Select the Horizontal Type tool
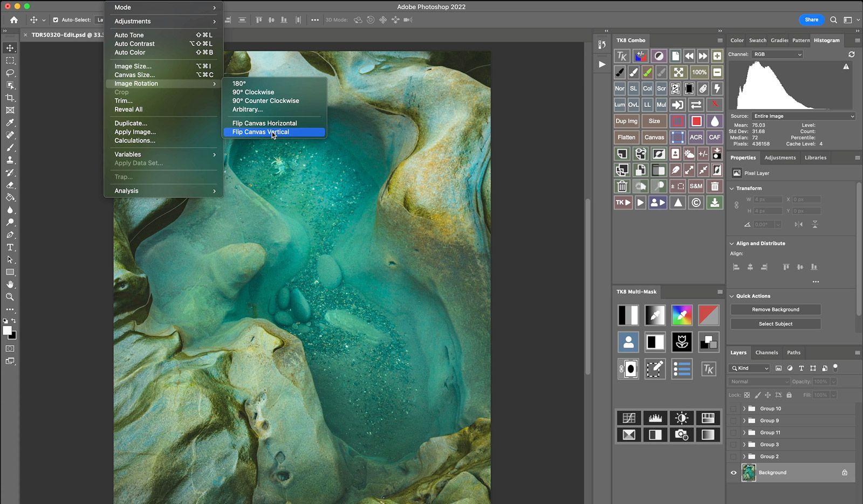Image resolution: width=863 pixels, height=504 pixels. tap(10, 247)
